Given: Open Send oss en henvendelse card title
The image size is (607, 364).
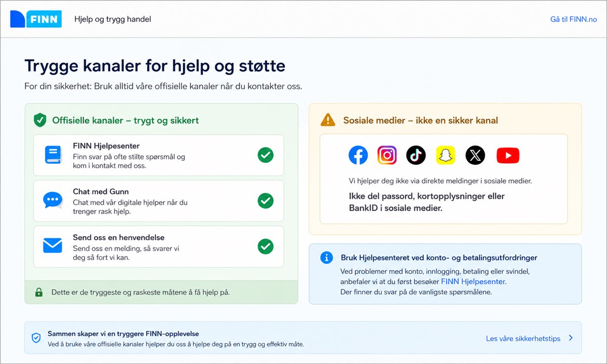Looking at the screenshot, I should pyautogui.click(x=118, y=238).
